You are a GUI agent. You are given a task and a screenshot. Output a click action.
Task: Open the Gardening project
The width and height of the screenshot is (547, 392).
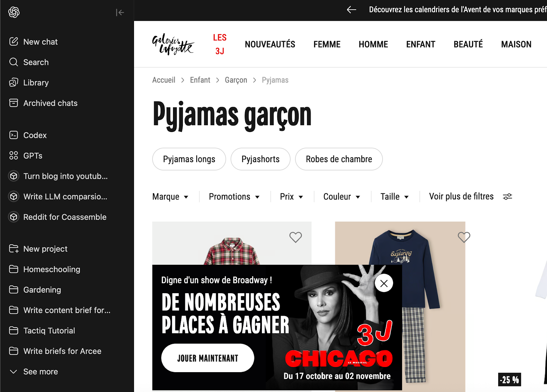[42, 290]
